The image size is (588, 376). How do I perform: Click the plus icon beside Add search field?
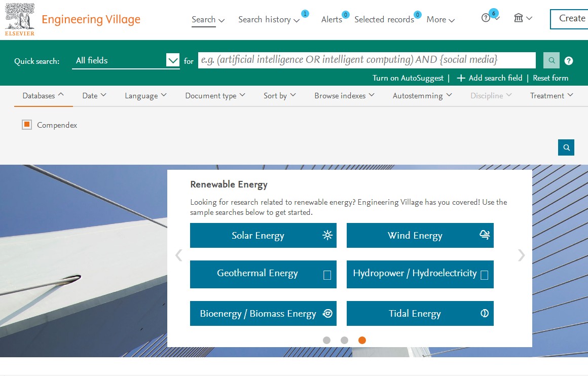461,78
